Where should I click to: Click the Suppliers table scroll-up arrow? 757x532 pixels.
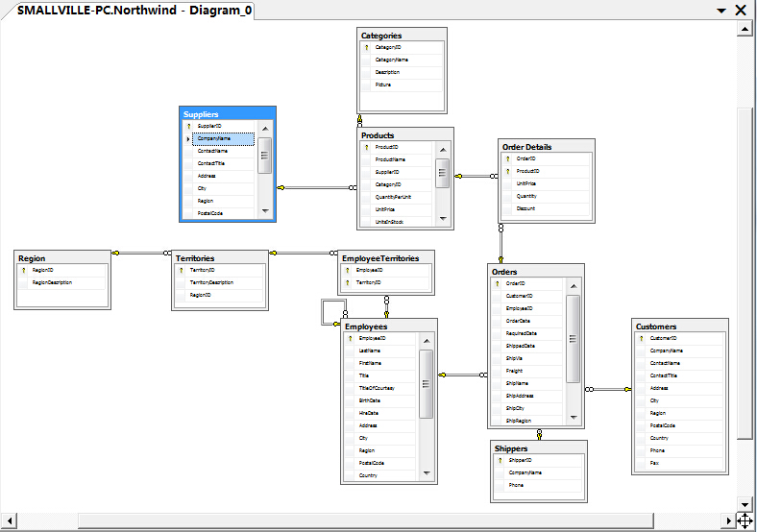pyautogui.click(x=265, y=129)
